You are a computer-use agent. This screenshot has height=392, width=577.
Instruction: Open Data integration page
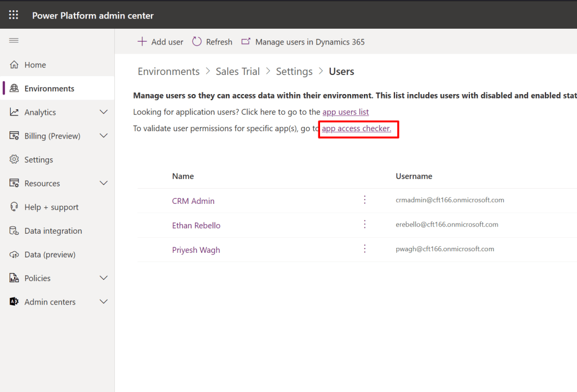(57, 230)
